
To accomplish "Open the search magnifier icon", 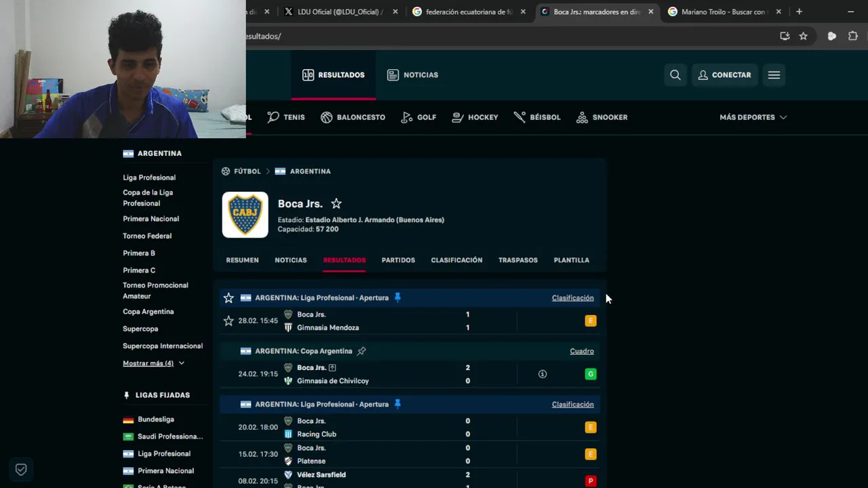I will tap(675, 75).
